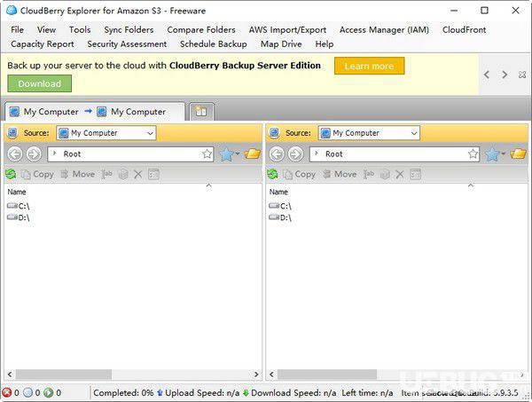Screen dimensions: 532x402
Task: Select D:\ drive in left pane
Action: pyautogui.click(x=19, y=217)
